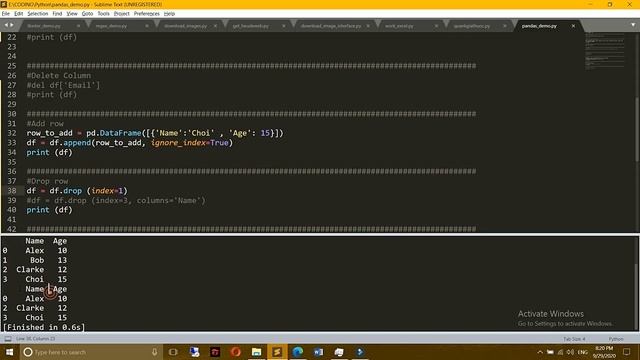
Task: Open the Windows Start menu
Action: coord(9,352)
